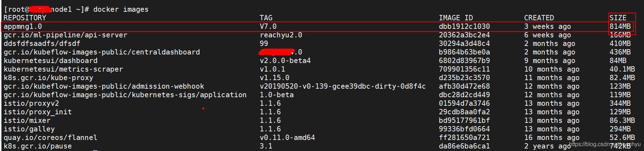
Task: Select the v0.11.0-amd64 tag
Action: click(287, 137)
